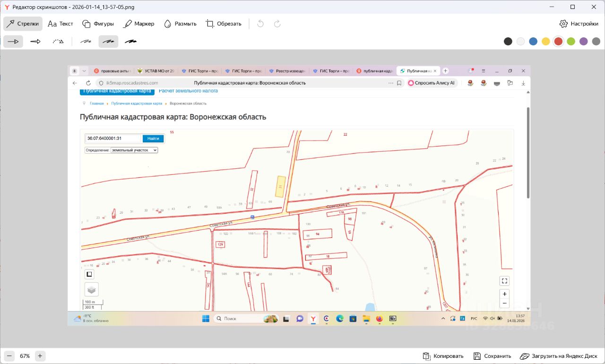The width and height of the screenshot is (605, 364).
Task: Zoom in with the plus button
Action: pyautogui.click(x=40, y=356)
